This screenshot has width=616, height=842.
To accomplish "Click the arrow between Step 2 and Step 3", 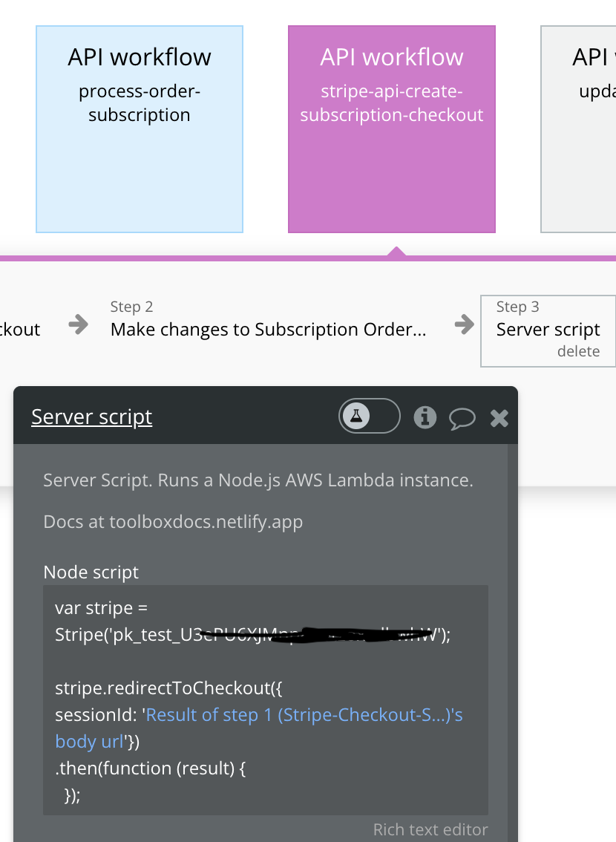I will click(x=464, y=324).
